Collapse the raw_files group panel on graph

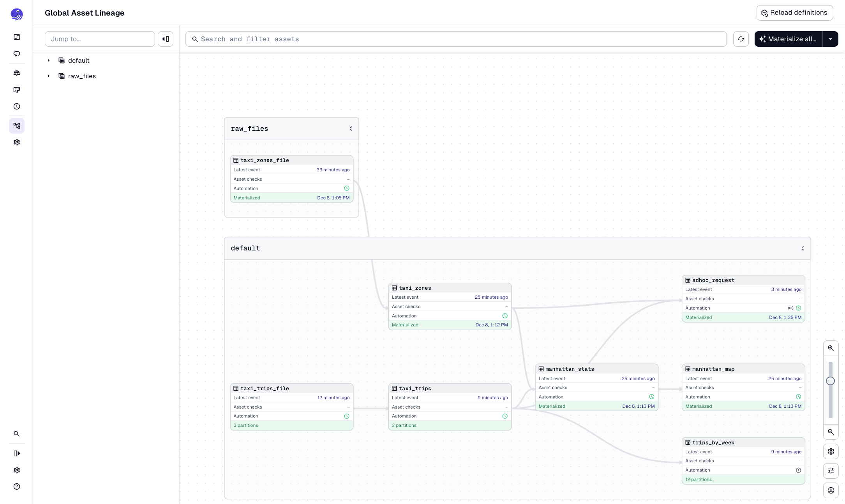[x=350, y=129]
